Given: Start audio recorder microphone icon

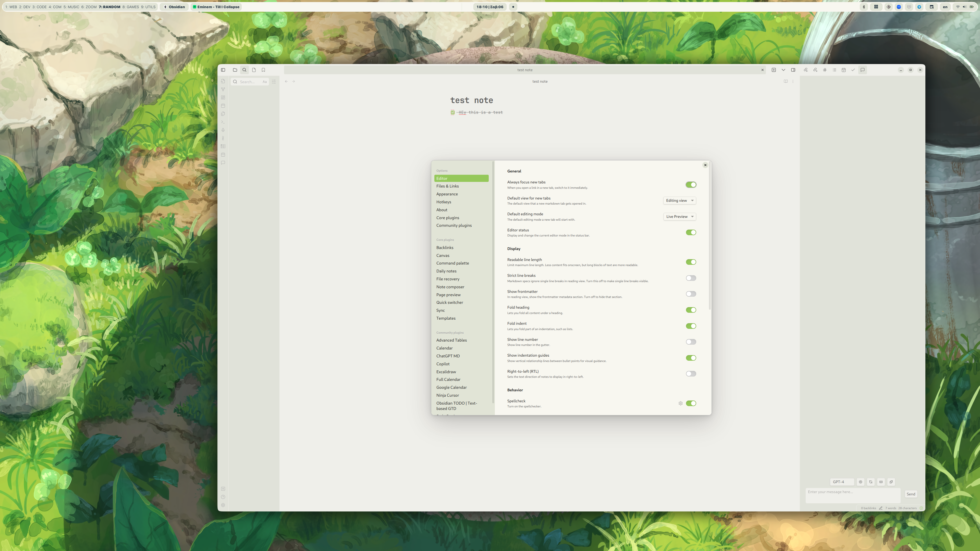Looking at the screenshot, I should (223, 130).
